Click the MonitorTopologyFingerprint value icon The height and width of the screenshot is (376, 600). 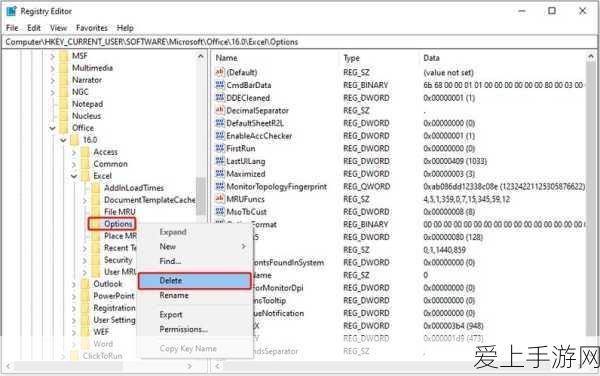click(x=220, y=186)
